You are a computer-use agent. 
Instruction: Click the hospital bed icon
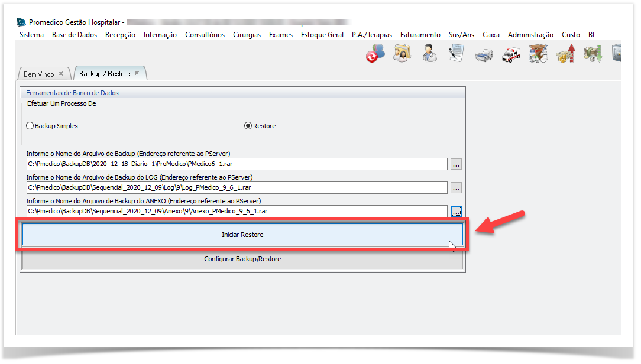coord(484,54)
